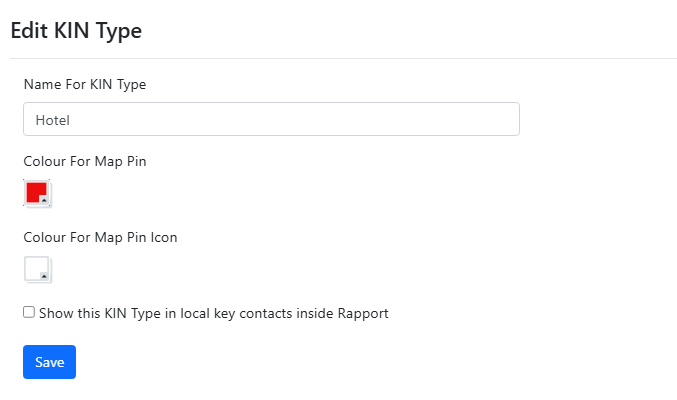Click the 'Edit KIN Type' heading

pyautogui.click(x=76, y=31)
